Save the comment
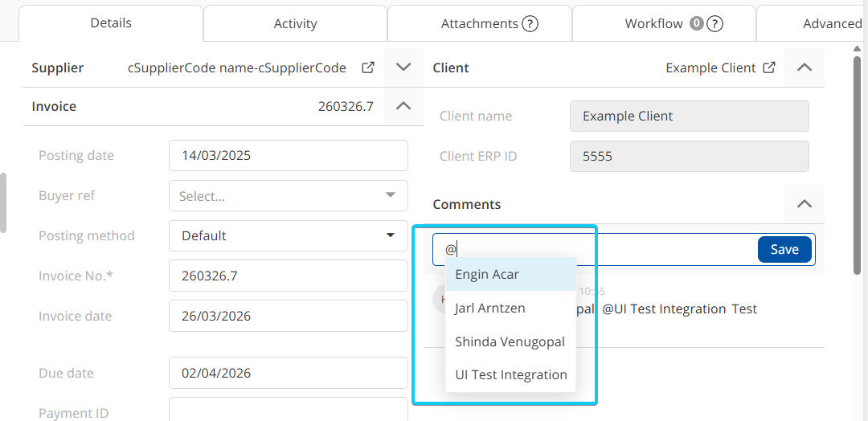Screen dimensions: 868x421 point(784,249)
